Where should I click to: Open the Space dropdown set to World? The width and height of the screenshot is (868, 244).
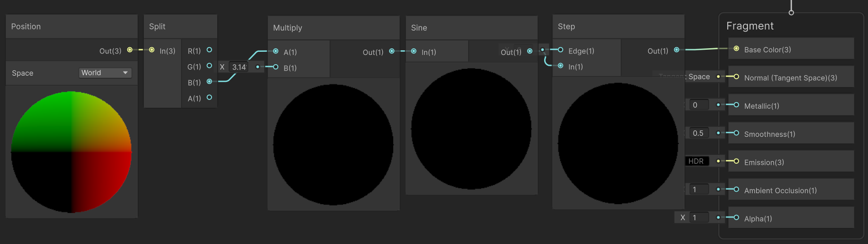coord(105,73)
